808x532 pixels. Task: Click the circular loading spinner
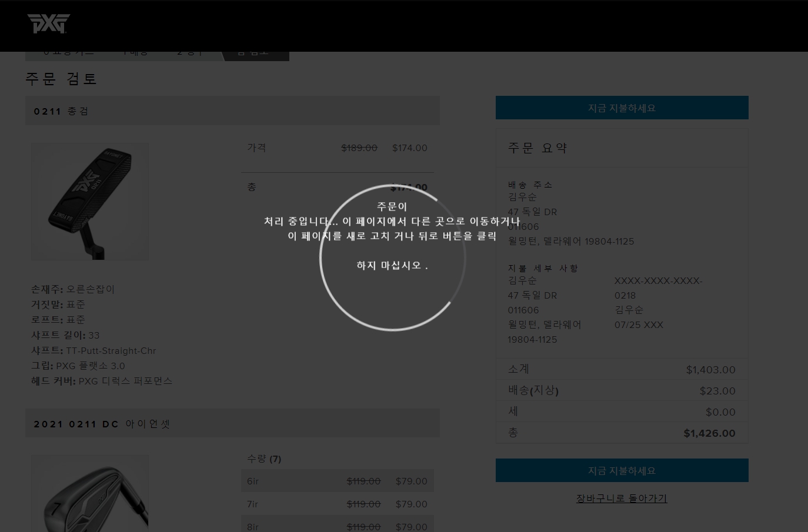point(392,257)
